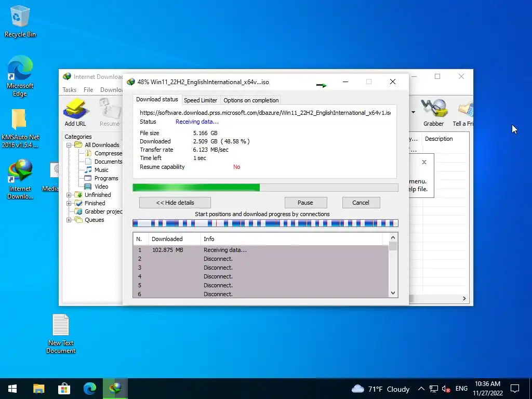Screen dimensions: 532x399
Task: Click the connections progress segments bar
Action: click(x=265, y=223)
